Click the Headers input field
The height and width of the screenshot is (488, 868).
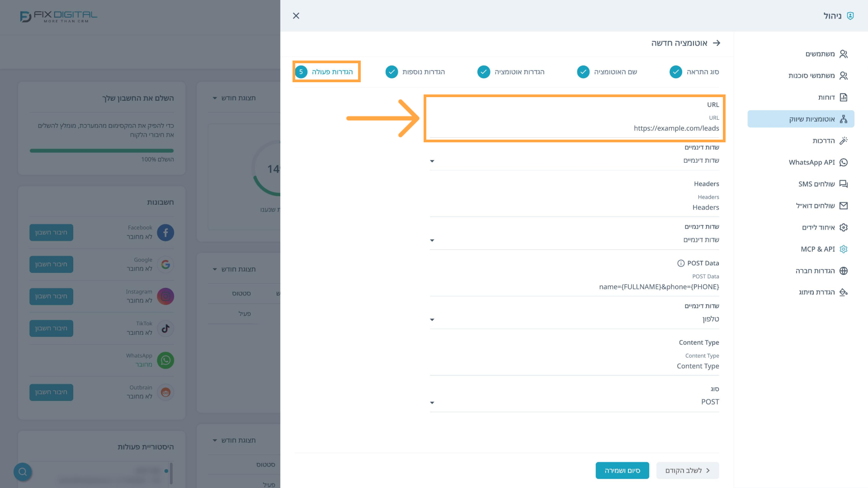point(575,208)
